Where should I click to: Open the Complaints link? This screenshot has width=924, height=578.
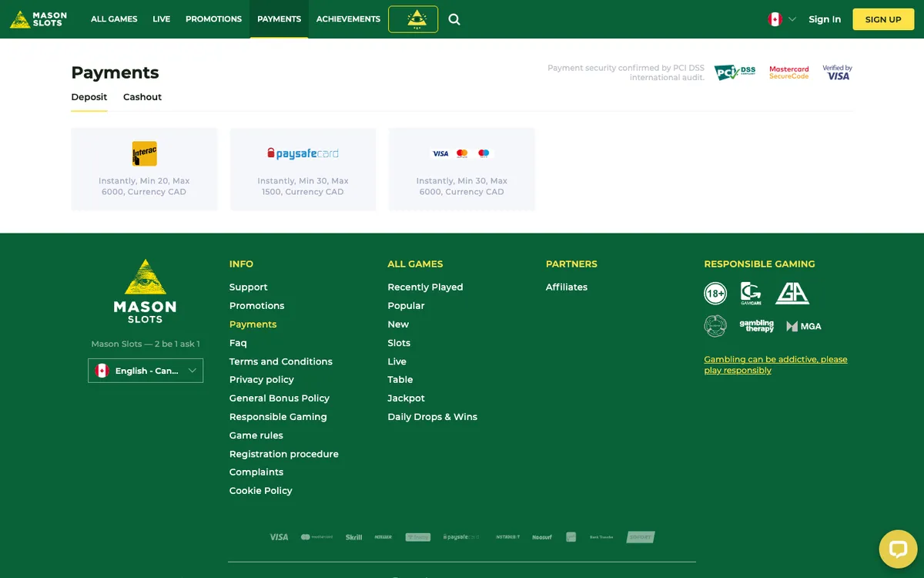pyautogui.click(x=256, y=472)
